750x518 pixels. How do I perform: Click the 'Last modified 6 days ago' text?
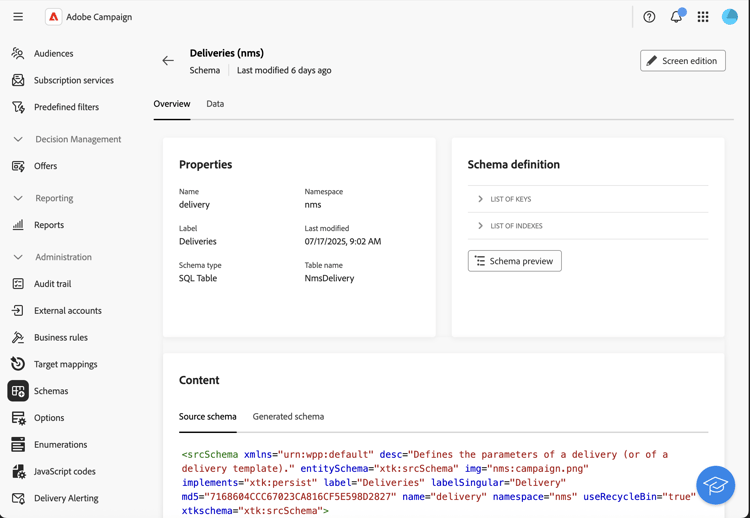[x=284, y=70]
